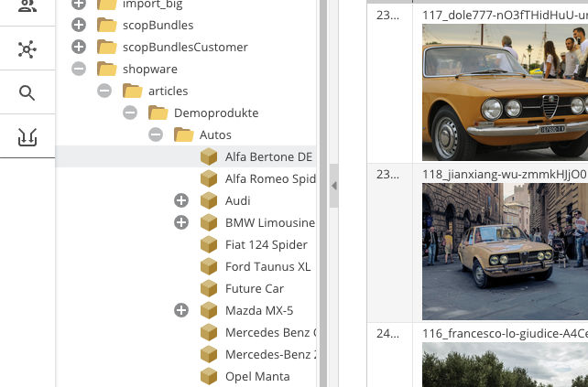Viewport: 588px width, 387px height.
Task: Expand the import_big folder
Action: pos(79,4)
